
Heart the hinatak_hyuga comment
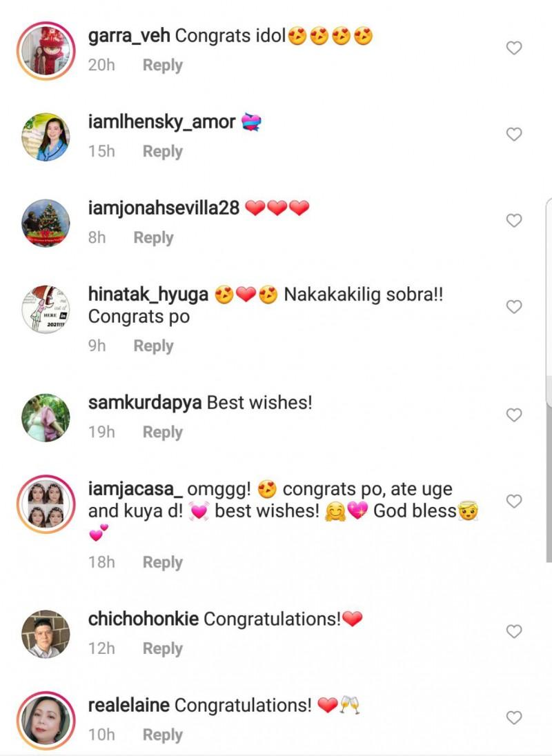[514, 307]
